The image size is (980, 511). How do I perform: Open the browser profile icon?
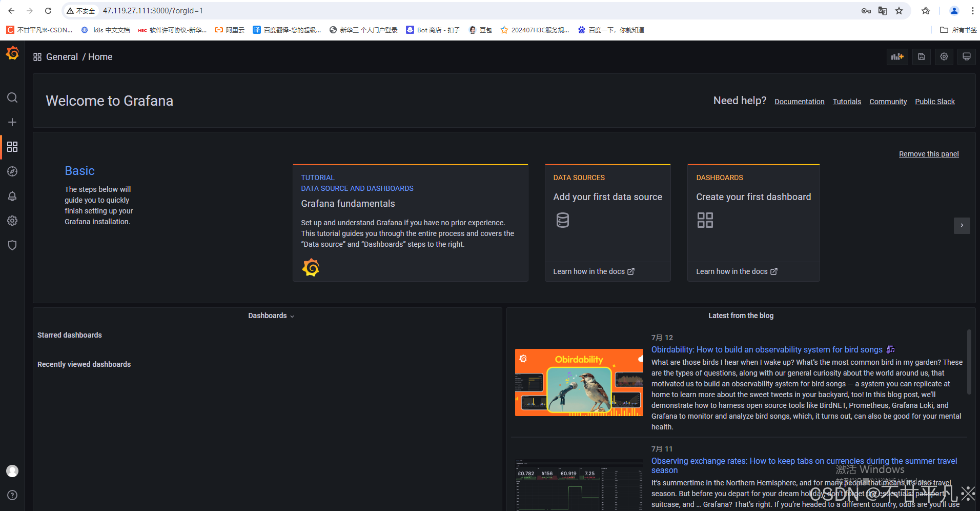pyautogui.click(x=954, y=11)
